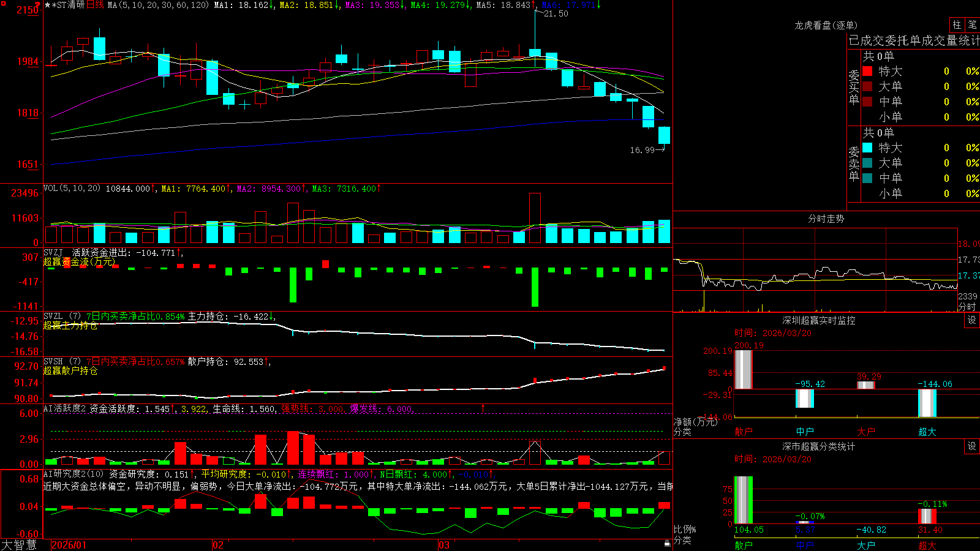Select the MA5: 18.843 label

click(x=505, y=5)
